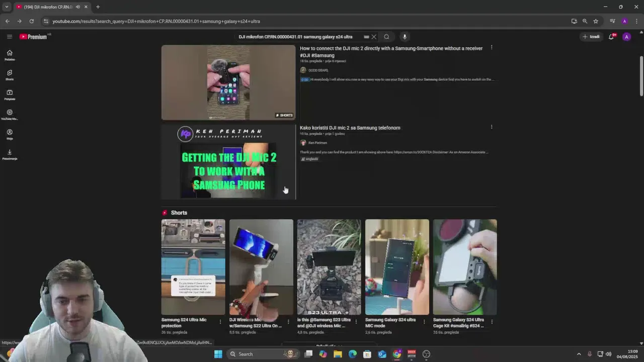Open 'Kako koristiti DJI mic 2' video title
644x362 pixels.
350,128
